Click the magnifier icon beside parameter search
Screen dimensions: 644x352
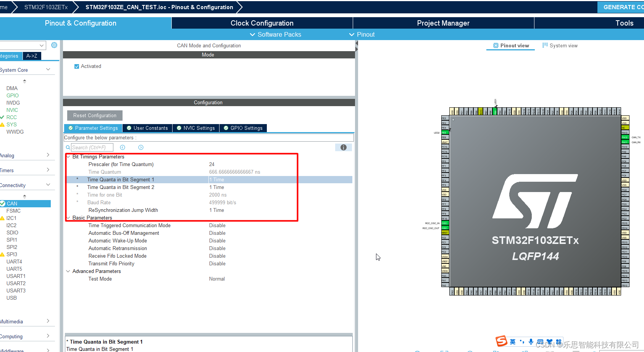[x=68, y=147]
